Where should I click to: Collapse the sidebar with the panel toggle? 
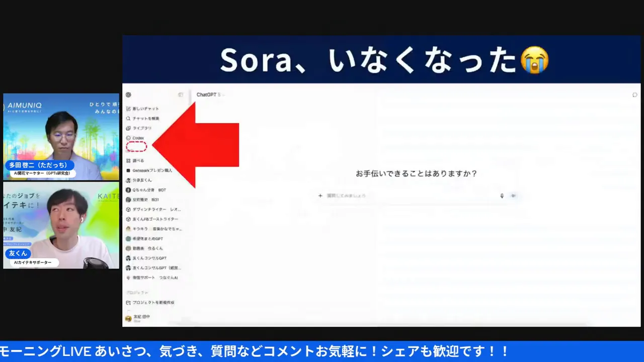[x=181, y=95]
